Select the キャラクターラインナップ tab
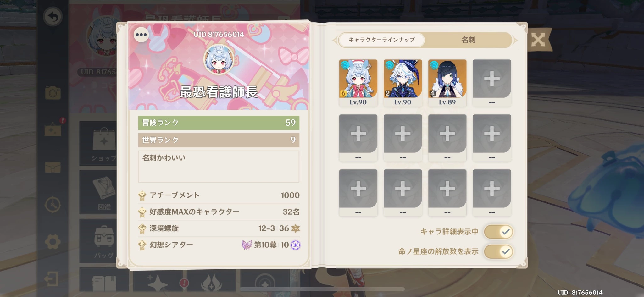The width and height of the screenshot is (644, 297). 382,40
